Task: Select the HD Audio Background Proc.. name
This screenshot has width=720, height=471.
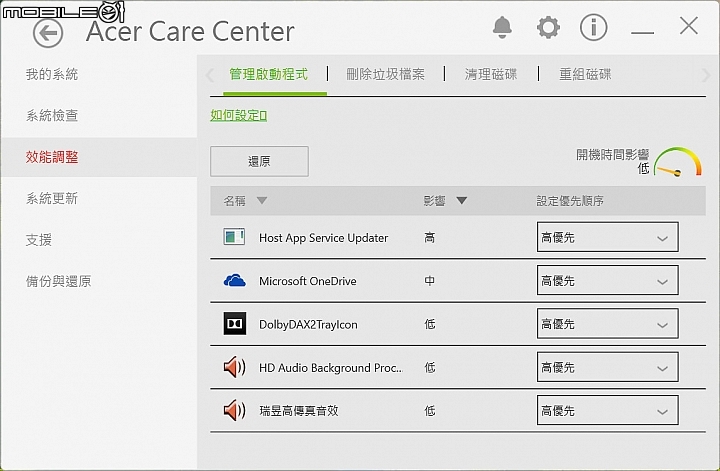Action: tap(331, 368)
